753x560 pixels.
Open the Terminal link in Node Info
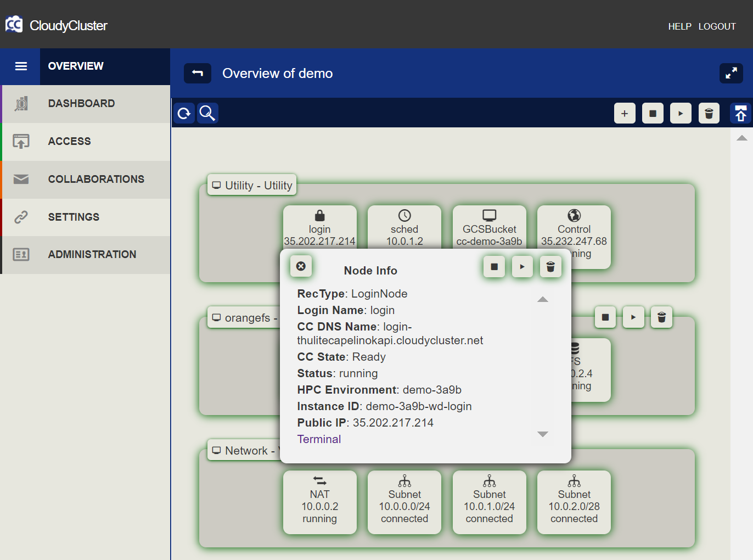coord(319,439)
